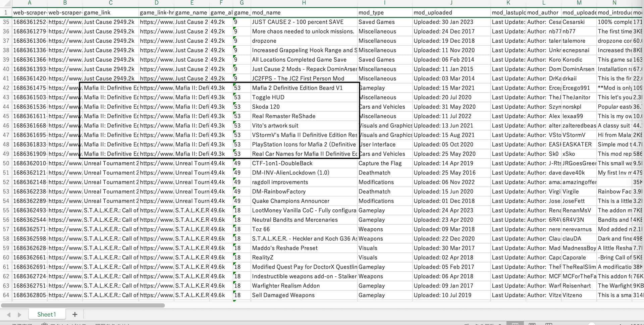Click the previous sheet navigation arrow
Viewport: 644px width, 325px height.
[x=9, y=315]
